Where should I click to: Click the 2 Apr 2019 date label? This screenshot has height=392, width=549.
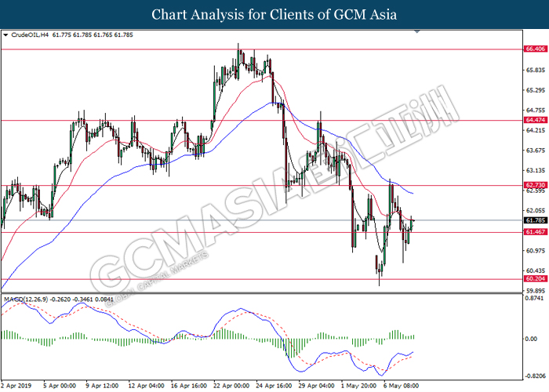point(16,386)
